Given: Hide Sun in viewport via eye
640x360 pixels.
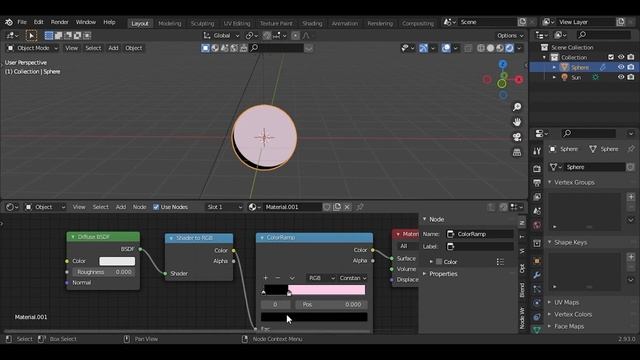Looking at the screenshot, I should coord(621,77).
